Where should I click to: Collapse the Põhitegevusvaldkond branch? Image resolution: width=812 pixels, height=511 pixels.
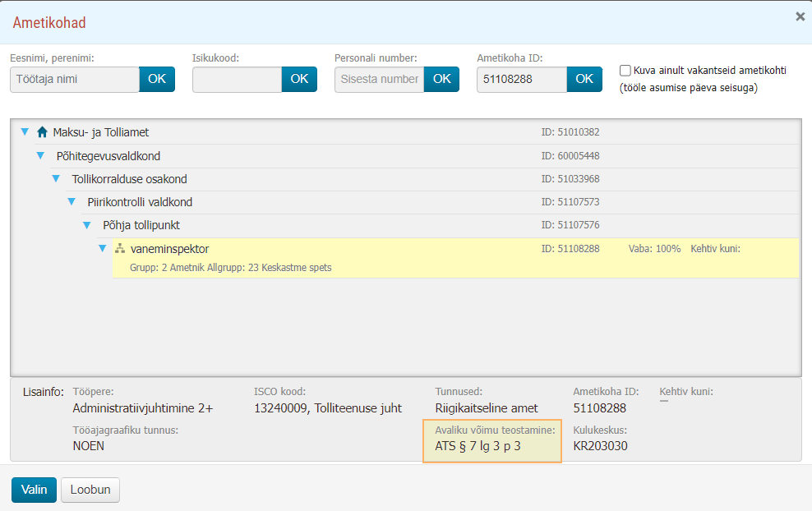(x=40, y=156)
